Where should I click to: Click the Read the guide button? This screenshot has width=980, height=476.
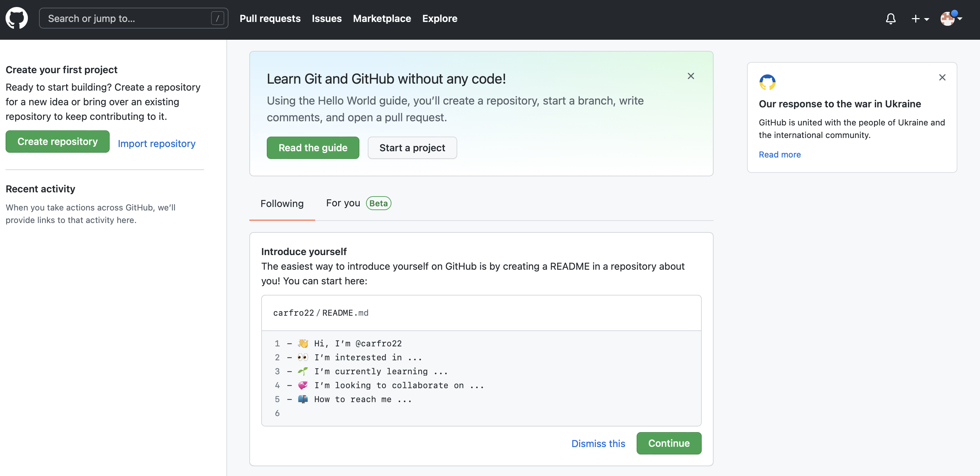tap(313, 148)
